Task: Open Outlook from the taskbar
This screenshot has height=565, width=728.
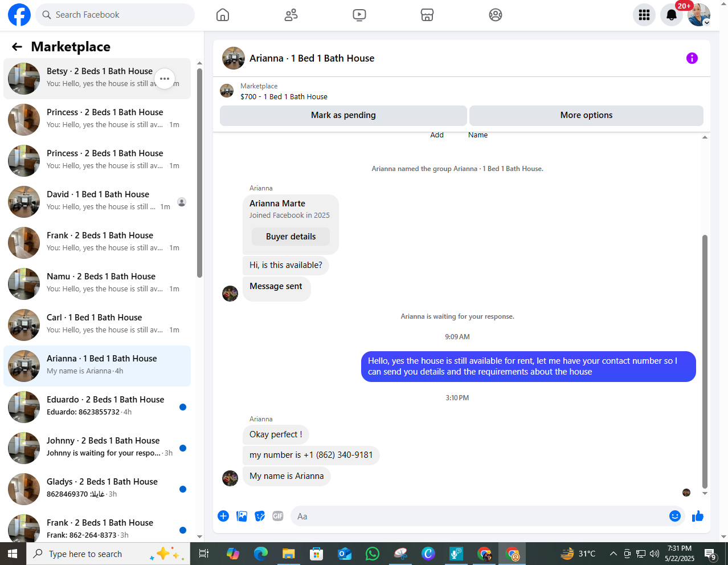Action: (x=345, y=554)
